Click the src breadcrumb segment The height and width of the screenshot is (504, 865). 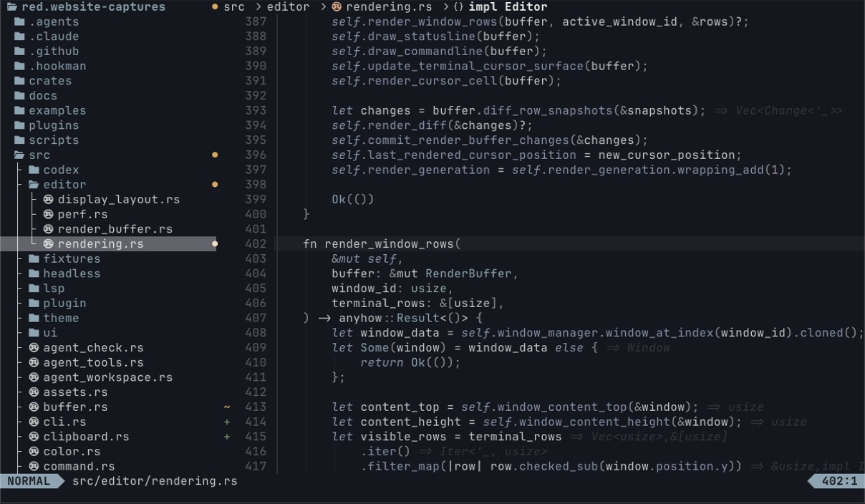234,6
